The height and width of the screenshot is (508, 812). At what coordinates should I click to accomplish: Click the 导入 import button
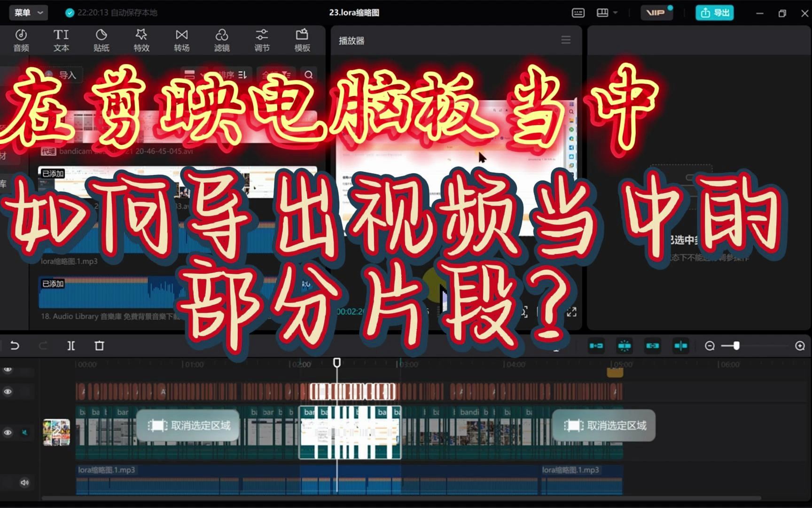(x=62, y=75)
